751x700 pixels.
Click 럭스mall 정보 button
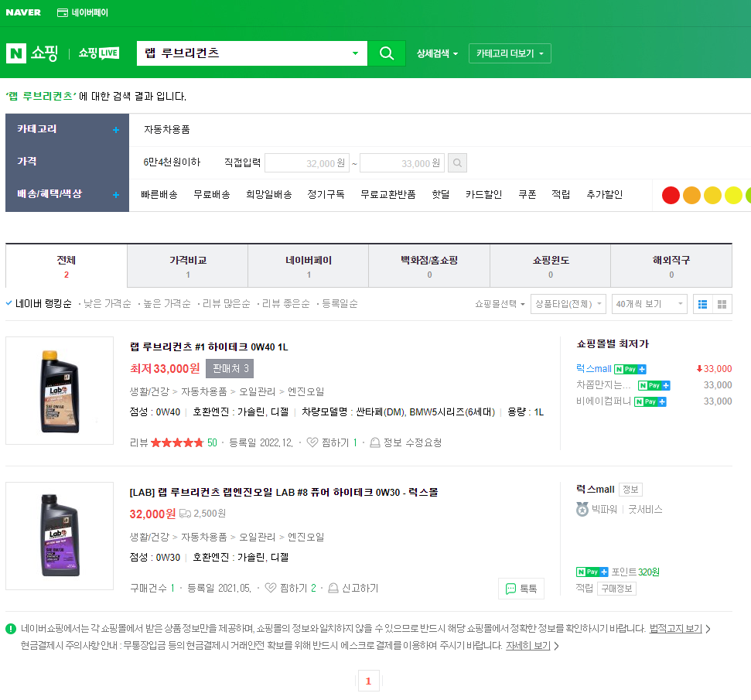pyautogui.click(x=630, y=489)
